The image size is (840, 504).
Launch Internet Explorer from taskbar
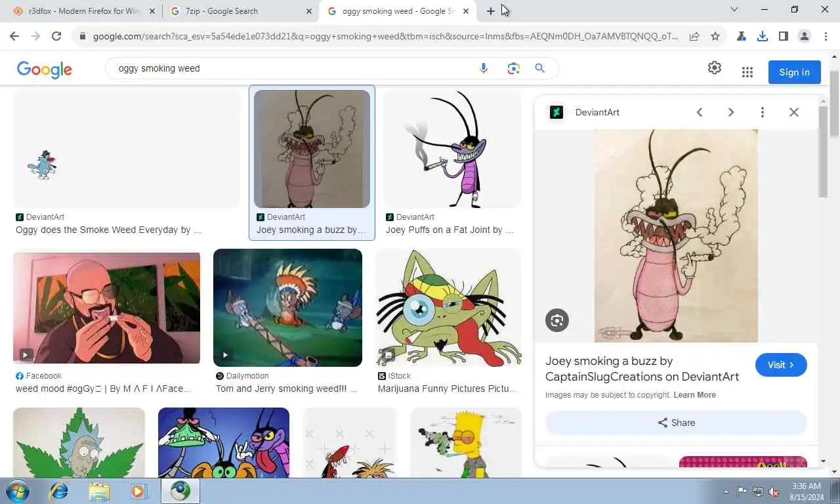click(x=59, y=491)
